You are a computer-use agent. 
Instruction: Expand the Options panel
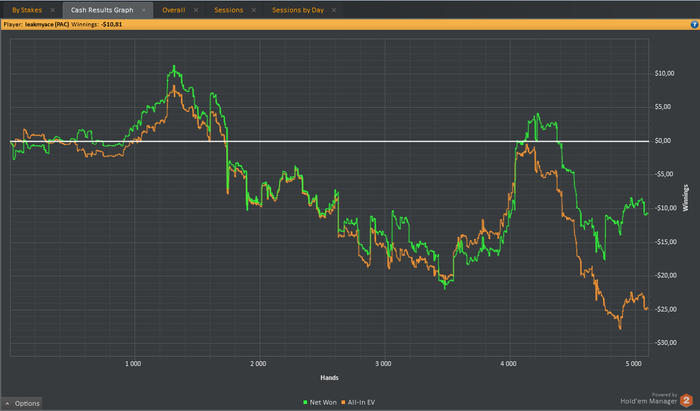(x=22, y=403)
